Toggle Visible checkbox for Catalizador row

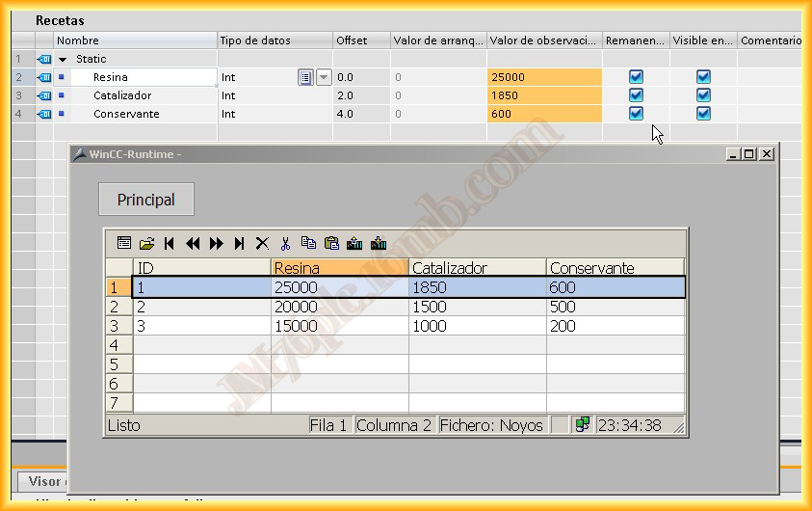[703, 95]
